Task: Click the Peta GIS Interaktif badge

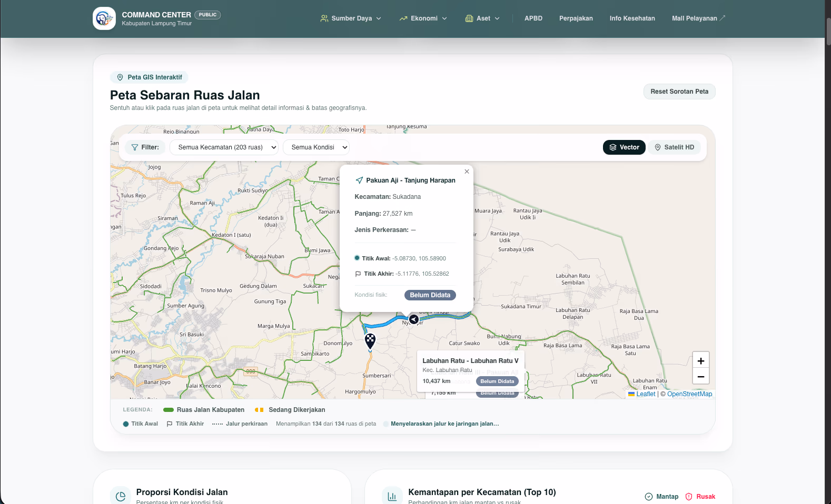Action: [x=149, y=77]
